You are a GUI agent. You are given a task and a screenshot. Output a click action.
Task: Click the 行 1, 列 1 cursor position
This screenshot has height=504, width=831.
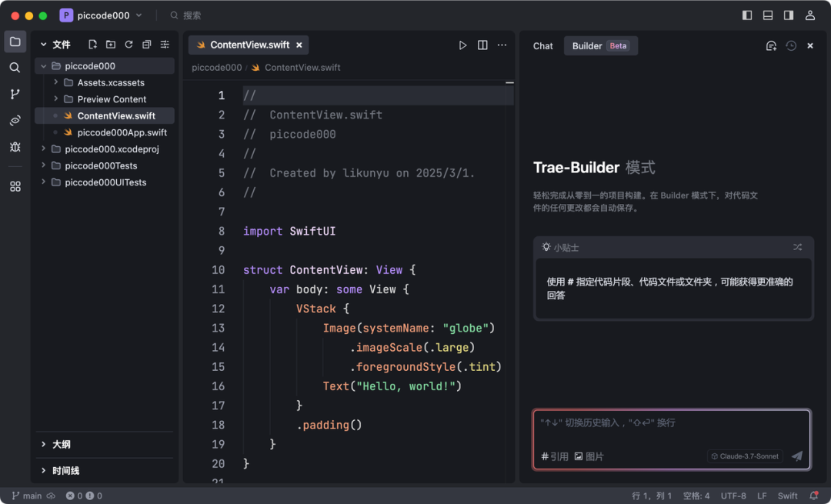652,496
